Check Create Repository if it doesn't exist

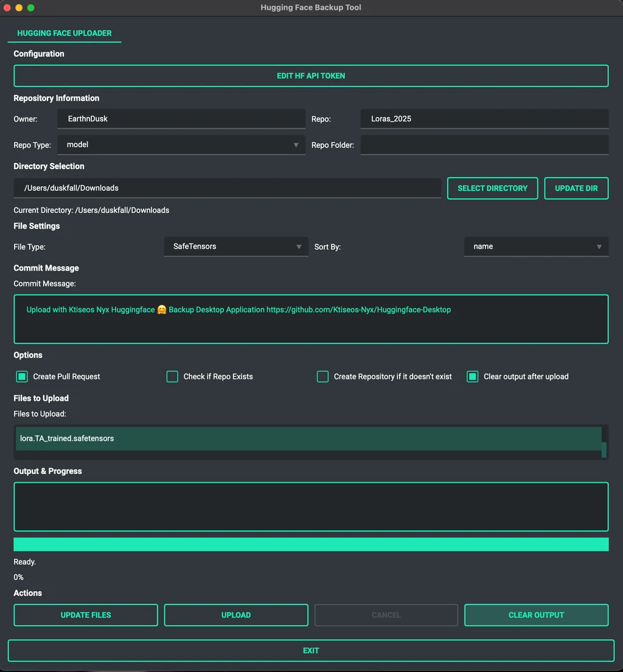[x=322, y=376]
